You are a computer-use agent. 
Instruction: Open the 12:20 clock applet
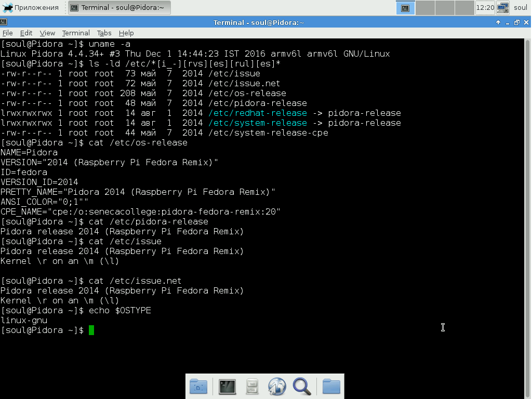(x=485, y=7)
